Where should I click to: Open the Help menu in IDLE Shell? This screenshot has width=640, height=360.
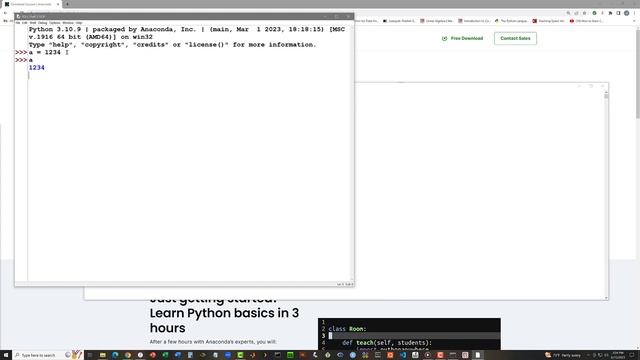79,23
